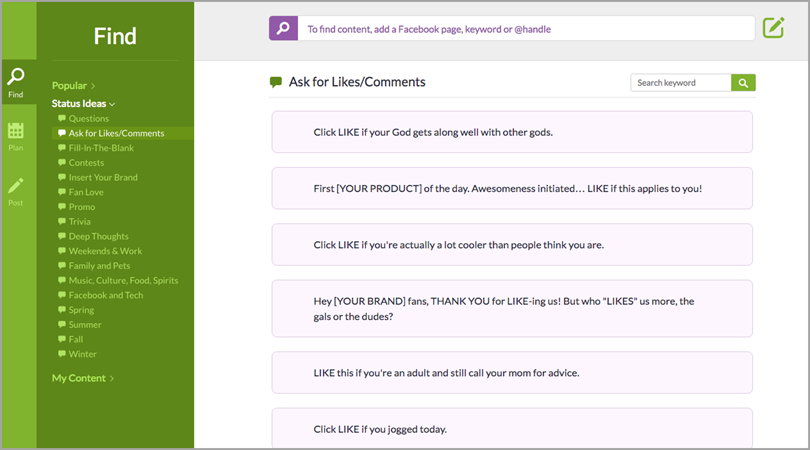This screenshot has height=450, width=810.
Task: Click the purple magnifier search icon
Action: [283, 29]
